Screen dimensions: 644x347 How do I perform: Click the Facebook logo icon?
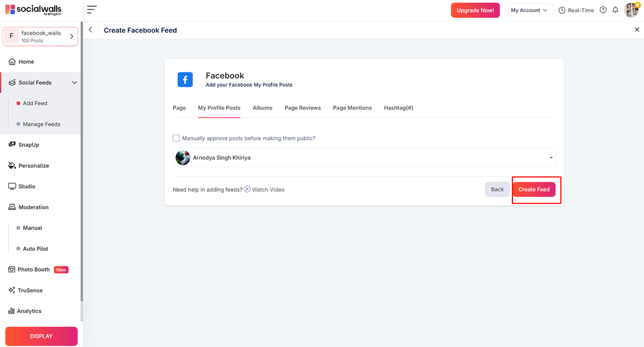click(186, 80)
